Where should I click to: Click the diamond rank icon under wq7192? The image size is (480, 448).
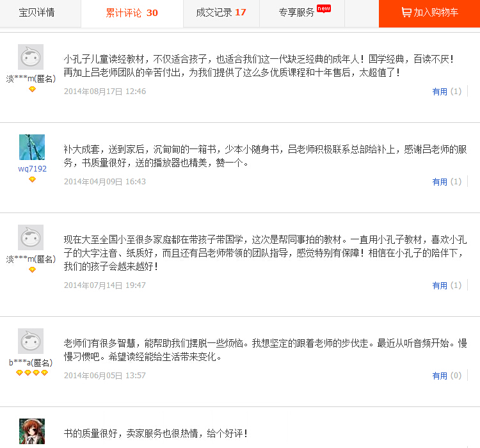(x=32, y=179)
